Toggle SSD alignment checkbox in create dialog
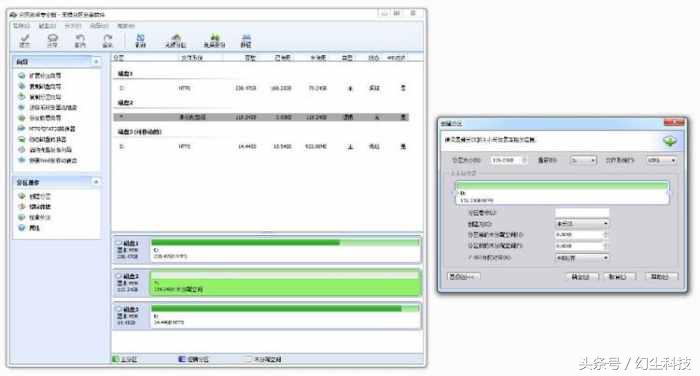This screenshot has width=700, height=376. [470, 258]
